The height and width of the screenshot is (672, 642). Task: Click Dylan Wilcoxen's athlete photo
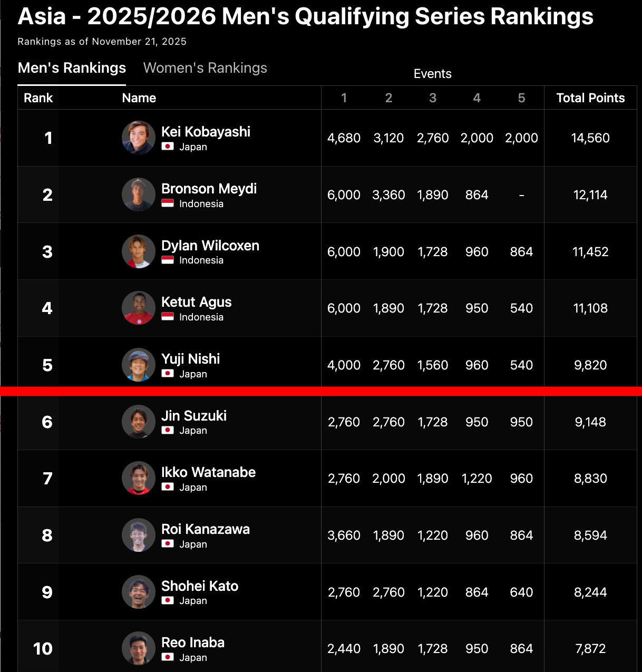[139, 251]
